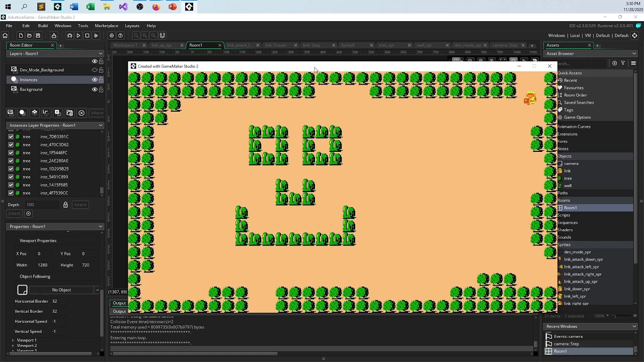Clean the project cache with the brush icon
The height and width of the screenshot is (362, 644).
click(x=96, y=36)
